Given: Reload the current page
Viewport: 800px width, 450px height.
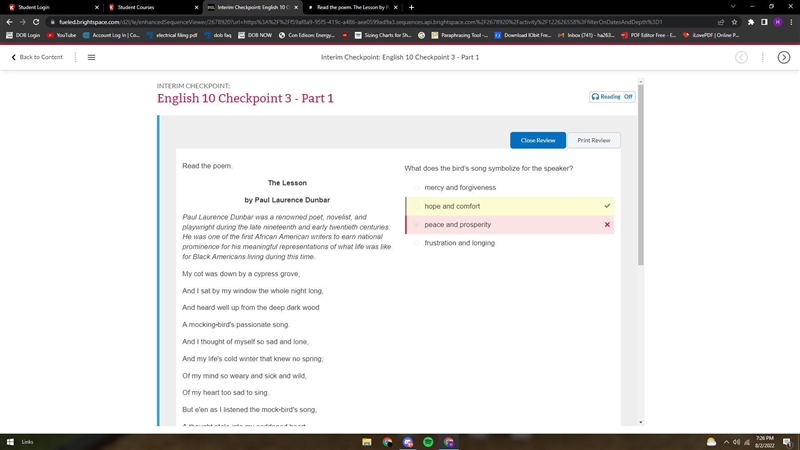Looking at the screenshot, I should pos(36,22).
